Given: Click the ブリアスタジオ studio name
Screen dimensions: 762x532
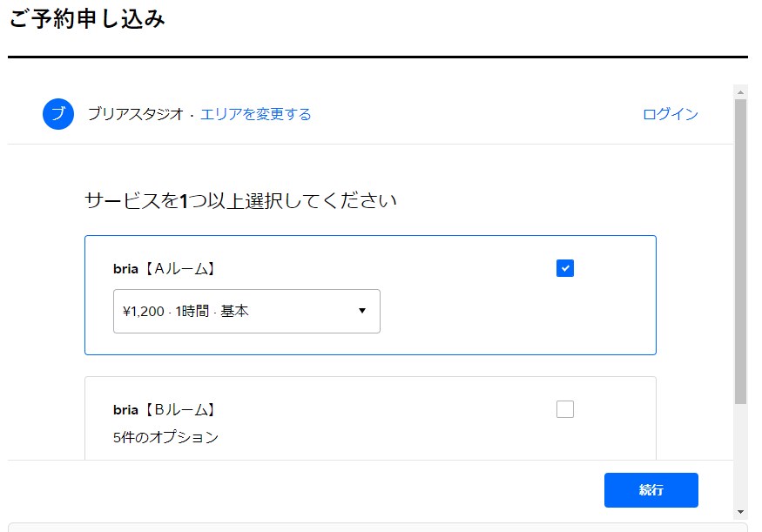Looking at the screenshot, I should pos(136,114).
